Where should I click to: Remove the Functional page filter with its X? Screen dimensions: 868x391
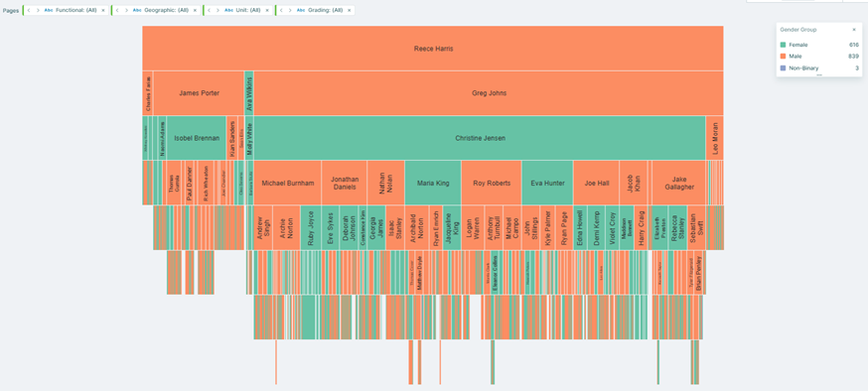point(103,10)
